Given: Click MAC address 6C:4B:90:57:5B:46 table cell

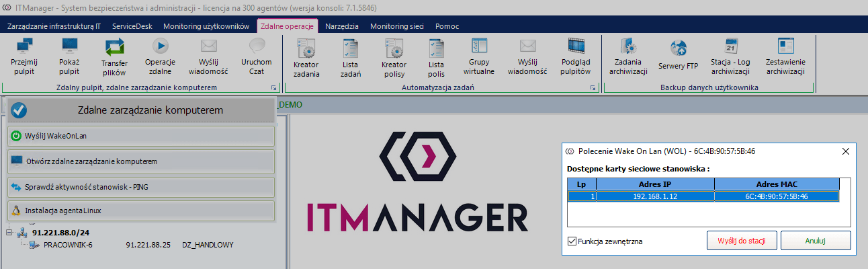Looking at the screenshot, I should coord(777,196).
